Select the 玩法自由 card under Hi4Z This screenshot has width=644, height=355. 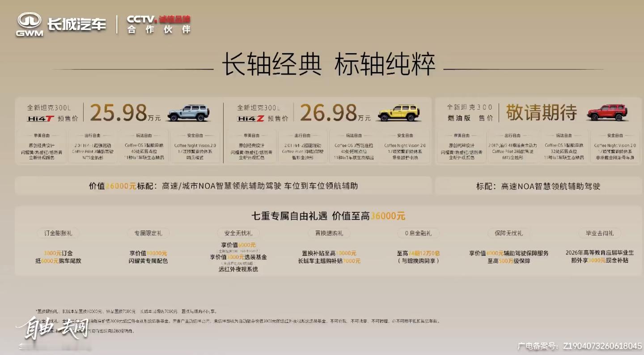[x=354, y=146]
